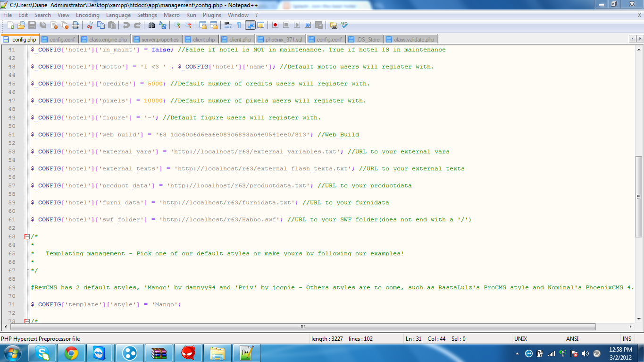Print the document using the printer icon

coord(75,25)
